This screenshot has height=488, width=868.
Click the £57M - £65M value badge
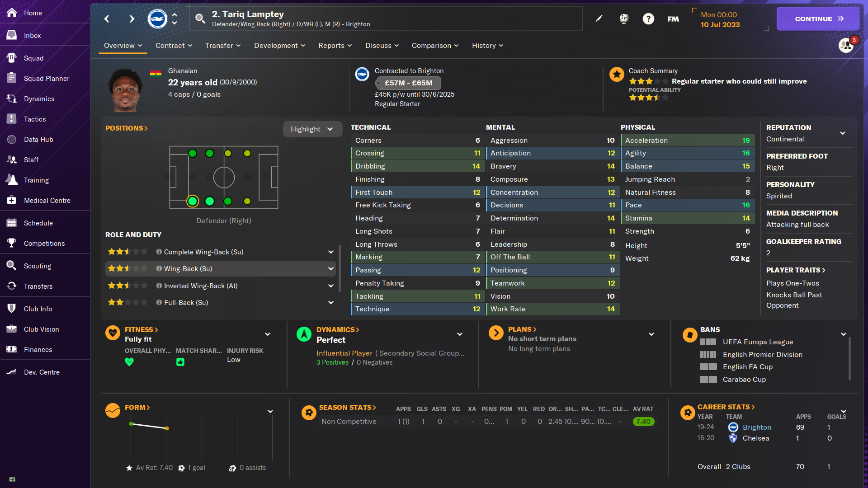408,83
